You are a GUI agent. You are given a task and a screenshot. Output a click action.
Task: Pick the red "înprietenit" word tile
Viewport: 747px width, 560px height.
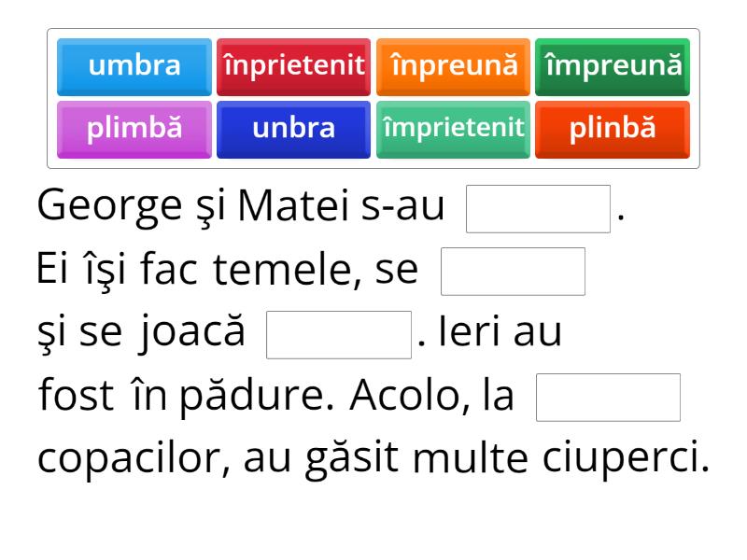(x=293, y=66)
